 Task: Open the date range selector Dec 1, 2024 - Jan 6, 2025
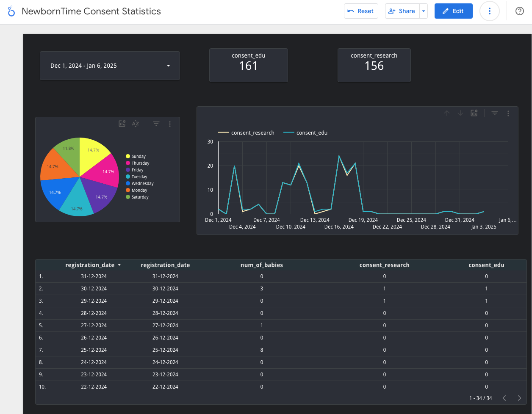110,66
